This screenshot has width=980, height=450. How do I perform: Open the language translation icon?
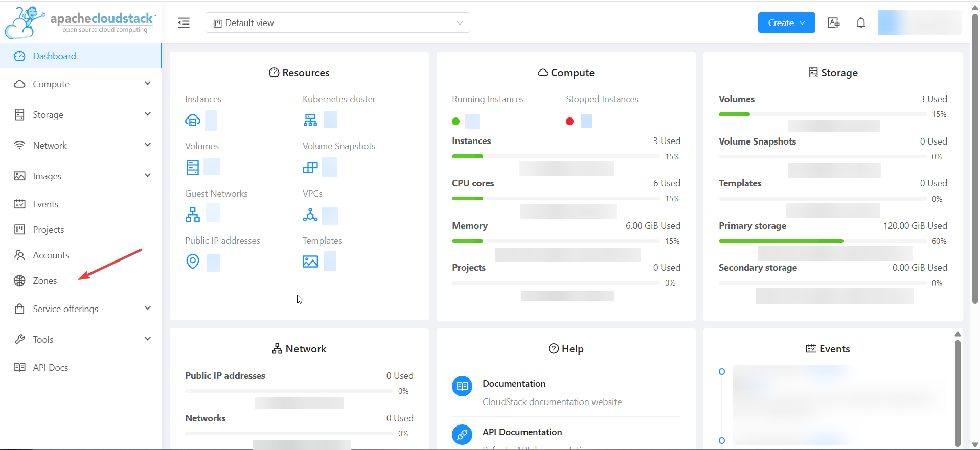(834, 23)
